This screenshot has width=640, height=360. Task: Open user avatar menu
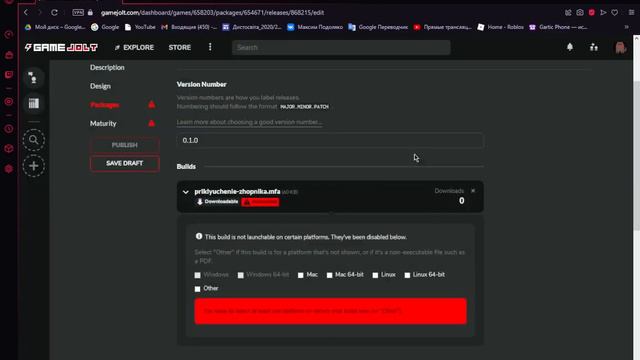click(621, 47)
